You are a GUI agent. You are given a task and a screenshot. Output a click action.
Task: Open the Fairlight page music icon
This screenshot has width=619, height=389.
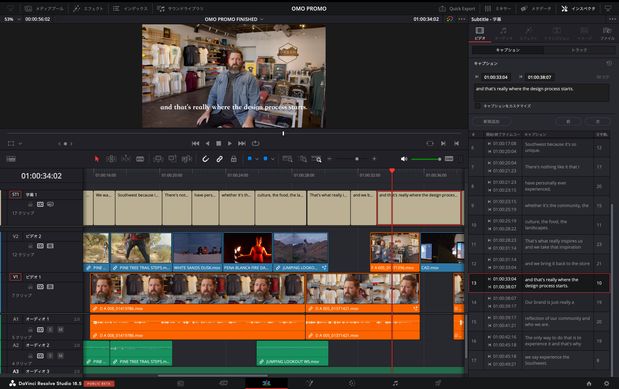395,383
